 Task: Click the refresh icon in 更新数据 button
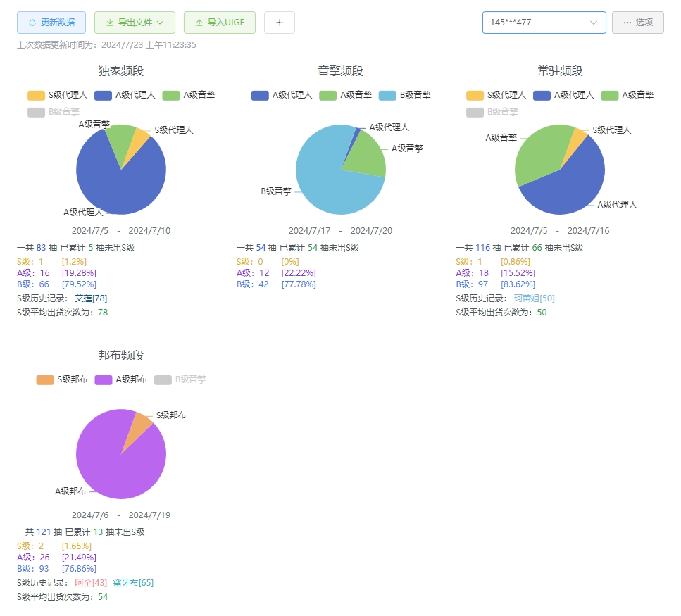tap(32, 23)
